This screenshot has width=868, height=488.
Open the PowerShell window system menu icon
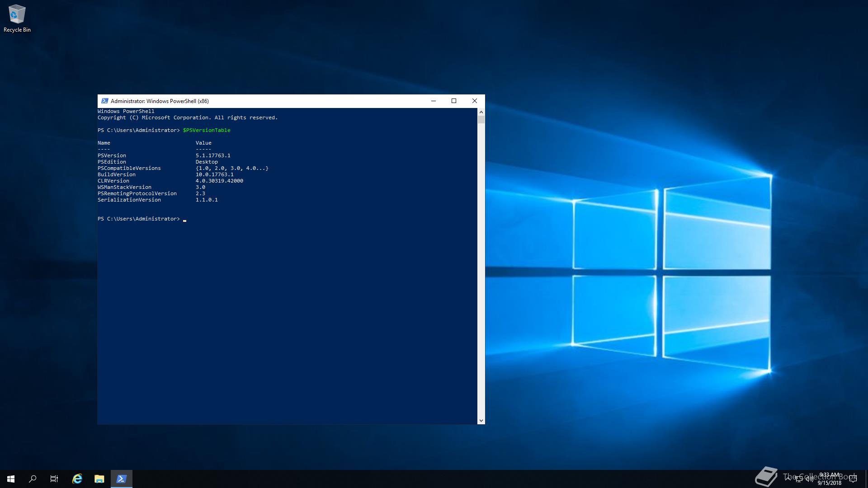104,101
